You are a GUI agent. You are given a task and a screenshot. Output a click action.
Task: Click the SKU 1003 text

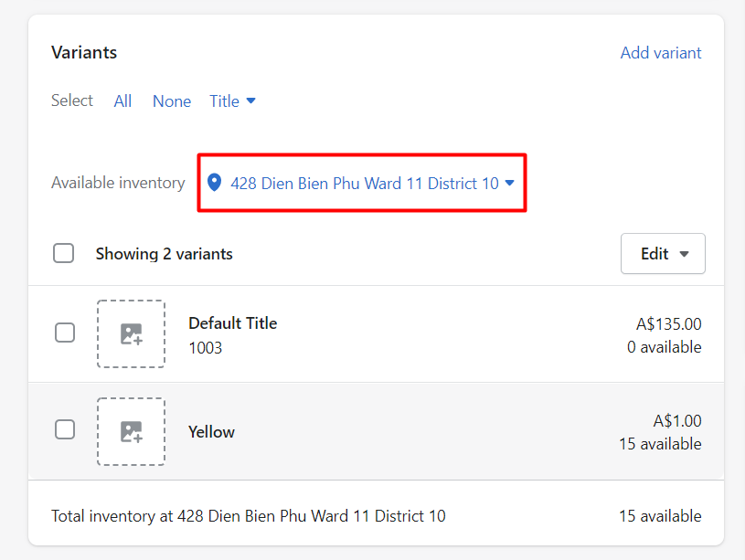(x=206, y=348)
